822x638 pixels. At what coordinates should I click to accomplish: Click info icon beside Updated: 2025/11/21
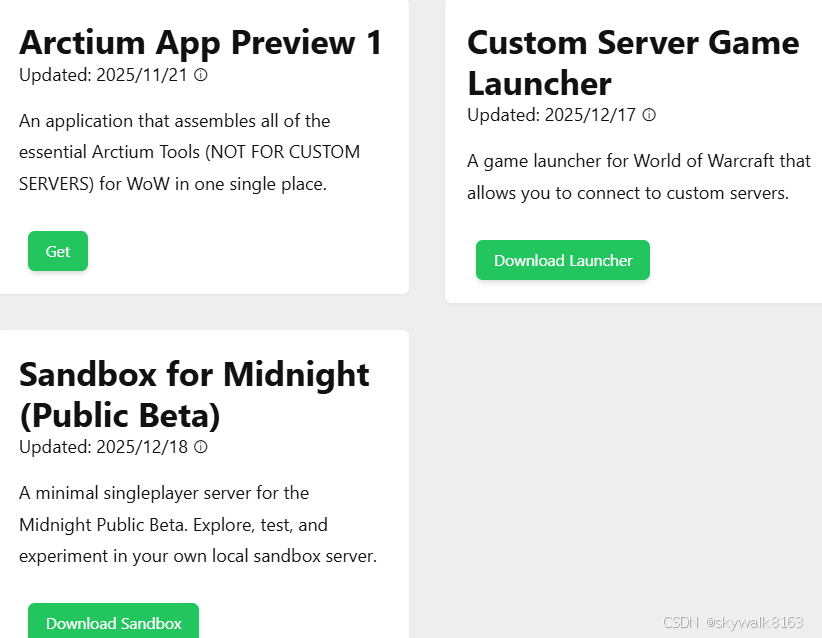(x=201, y=75)
